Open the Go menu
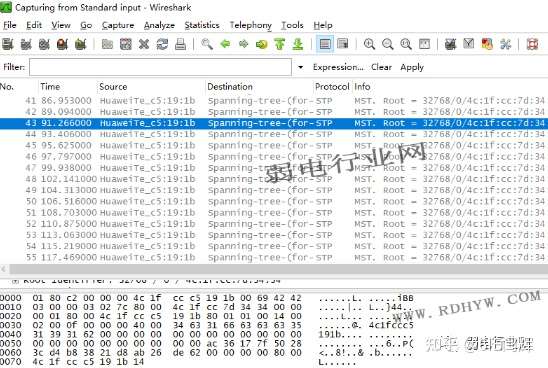The height and width of the screenshot is (368, 548). (x=86, y=25)
